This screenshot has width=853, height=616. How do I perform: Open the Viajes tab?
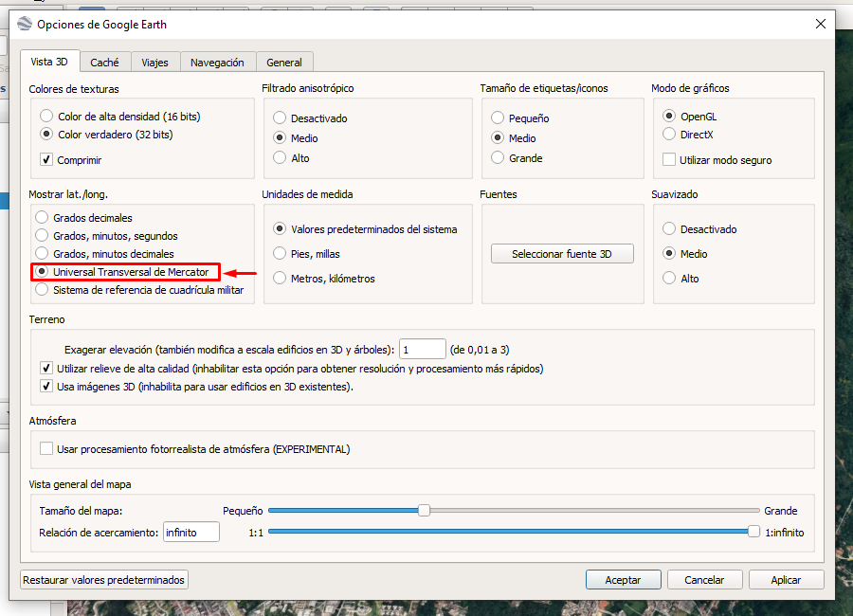pyautogui.click(x=155, y=63)
